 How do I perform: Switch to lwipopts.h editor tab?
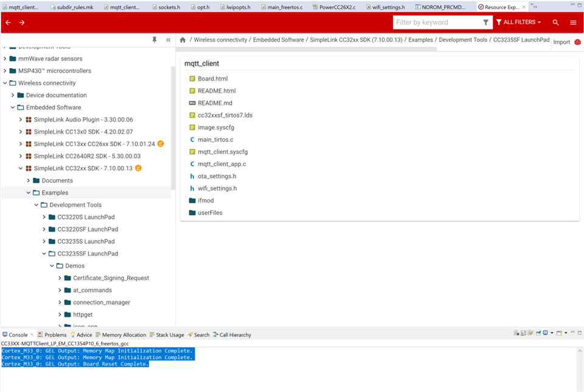tap(235, 7)
